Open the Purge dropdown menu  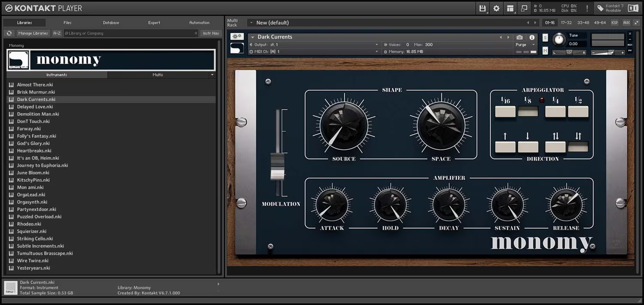tap(525, 45)
